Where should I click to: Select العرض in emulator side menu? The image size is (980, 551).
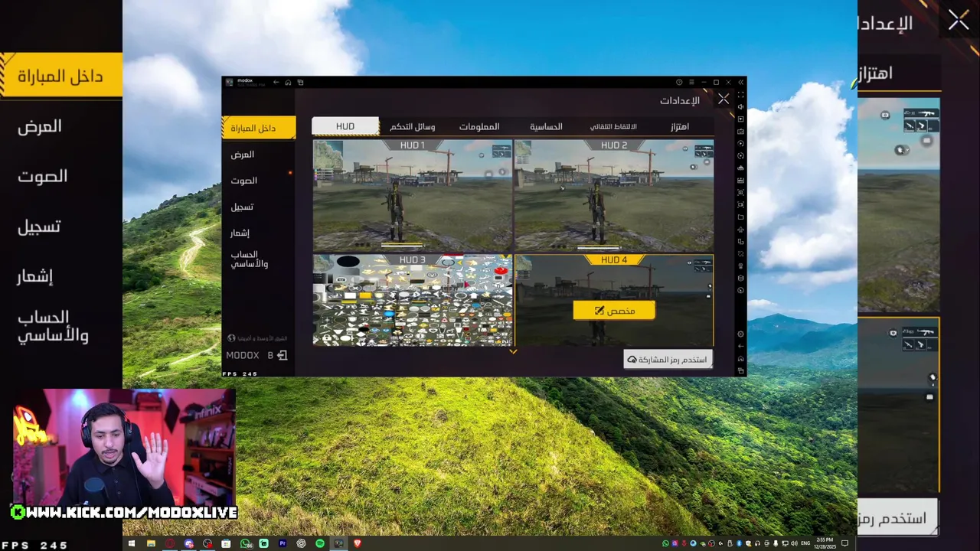243,155
